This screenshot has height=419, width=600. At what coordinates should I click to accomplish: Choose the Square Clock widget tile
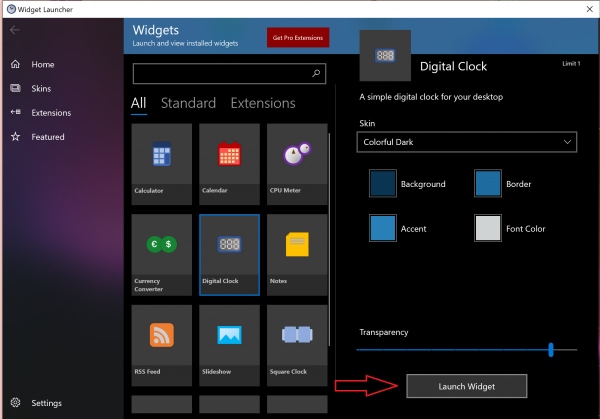tap(297, 345)
